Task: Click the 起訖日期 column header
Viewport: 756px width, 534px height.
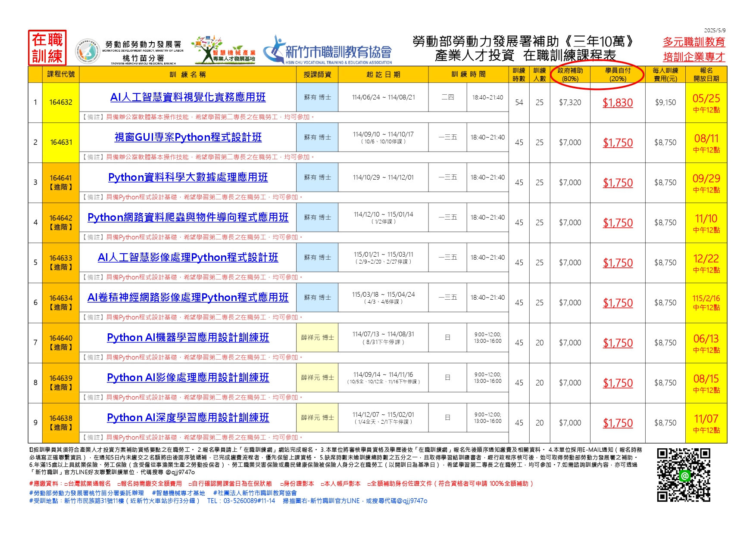Action: point(383,75)
